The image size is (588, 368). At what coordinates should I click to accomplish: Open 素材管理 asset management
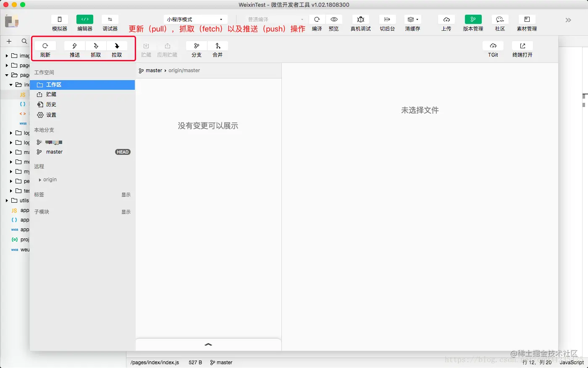pyautogui.click(x=527, y=20)
